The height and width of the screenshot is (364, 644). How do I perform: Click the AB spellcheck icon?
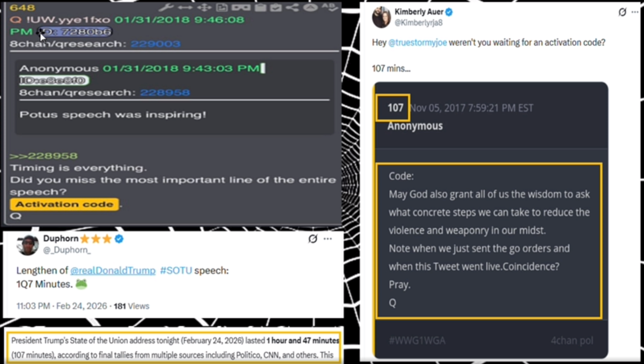(x=330, y=7)
